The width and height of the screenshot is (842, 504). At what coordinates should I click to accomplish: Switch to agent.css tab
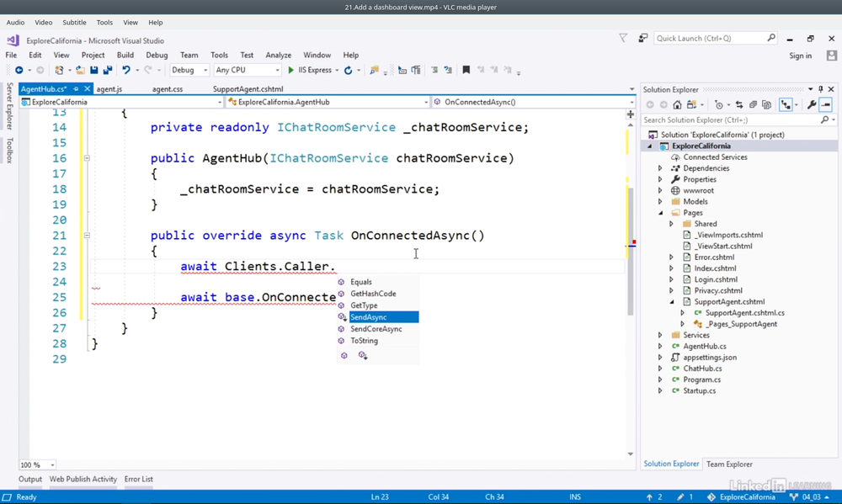168,89
